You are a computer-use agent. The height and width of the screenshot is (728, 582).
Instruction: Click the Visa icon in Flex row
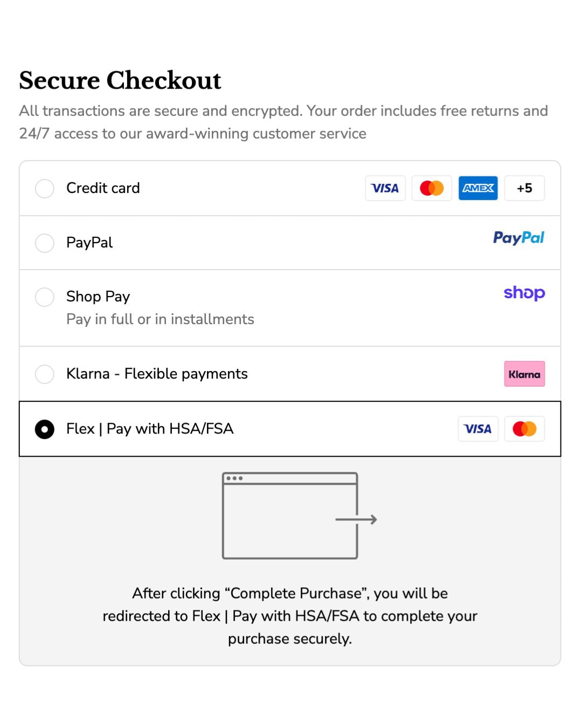pyautogui.click(x=478, y=429)
